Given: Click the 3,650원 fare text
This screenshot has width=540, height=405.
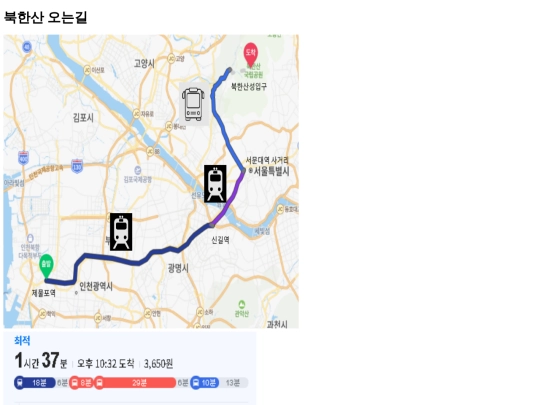Looking at the screenshot, I should coord(158,363).
